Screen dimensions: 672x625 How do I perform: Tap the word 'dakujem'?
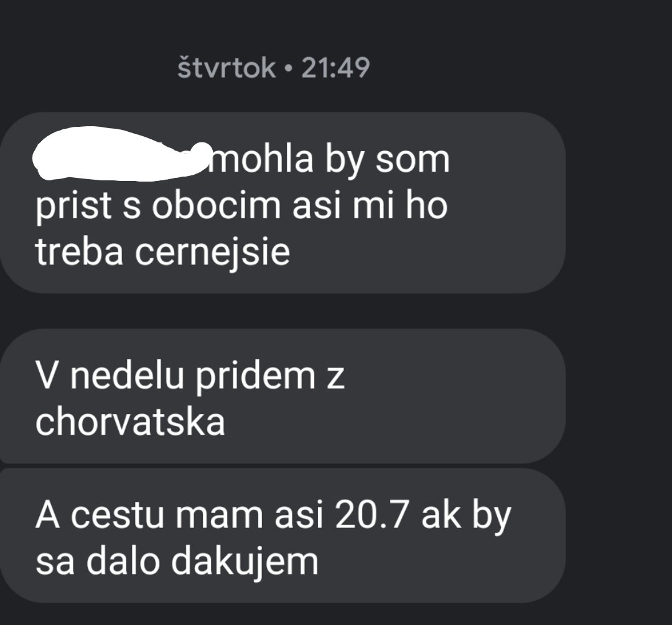[x=245, y=562]
